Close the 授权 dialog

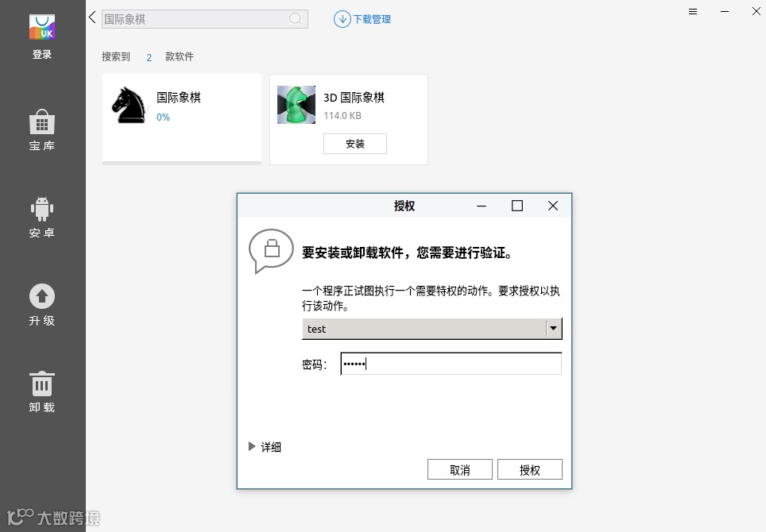pyautogui.click(x=553, y=206)
